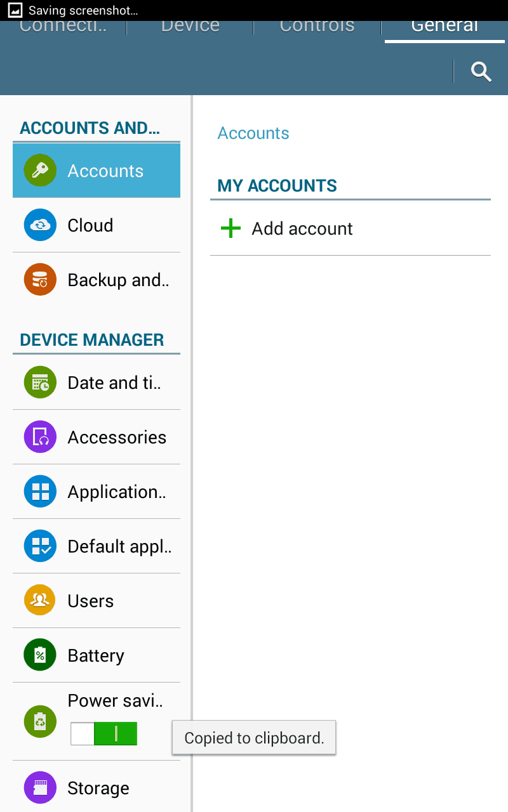508x812 pixels.
Task: Open Power saving mode settings label
Action: coord(115,700)
